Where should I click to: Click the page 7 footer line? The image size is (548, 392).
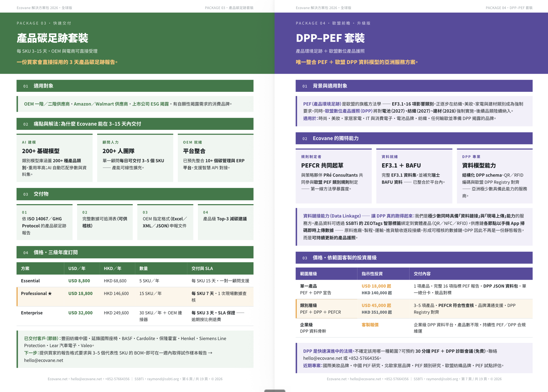click(x=414, y=379)
